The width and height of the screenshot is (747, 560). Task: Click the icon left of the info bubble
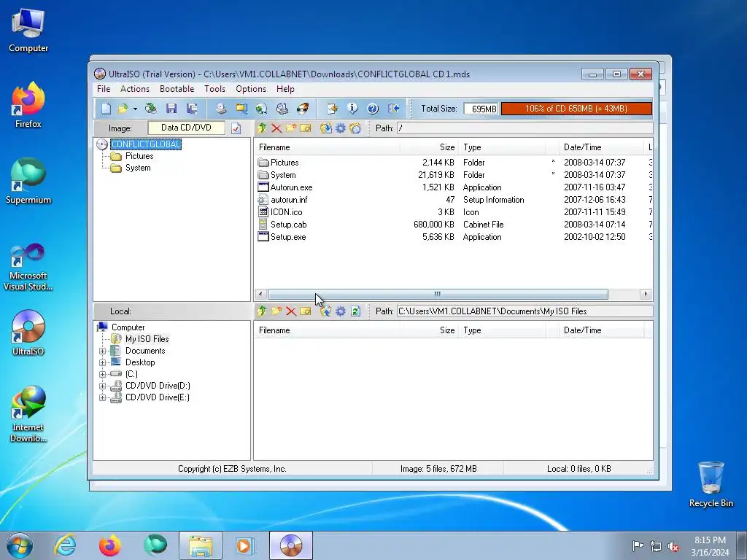(x=332, y=109)
